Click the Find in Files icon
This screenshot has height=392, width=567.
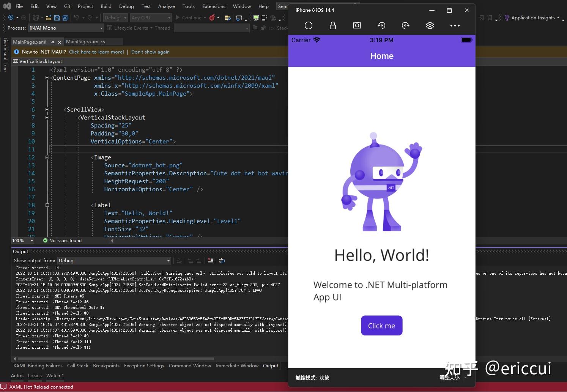[x=228, y=17]
